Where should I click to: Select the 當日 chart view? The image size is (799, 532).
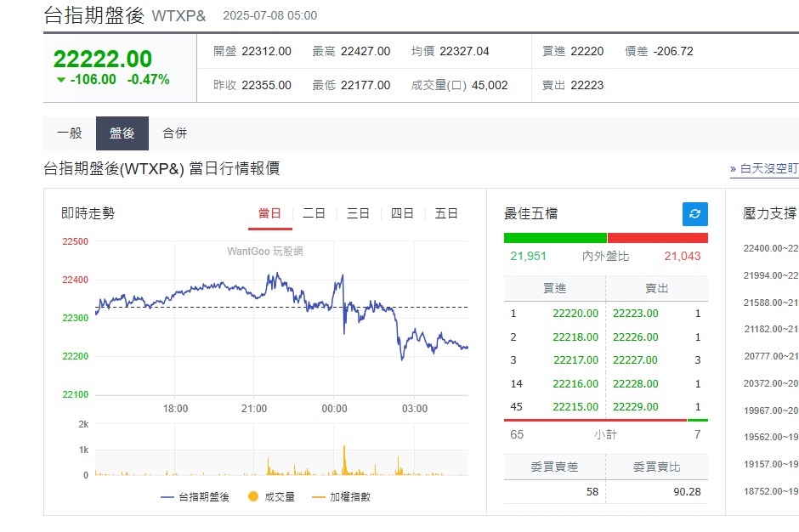coord(269,213)
